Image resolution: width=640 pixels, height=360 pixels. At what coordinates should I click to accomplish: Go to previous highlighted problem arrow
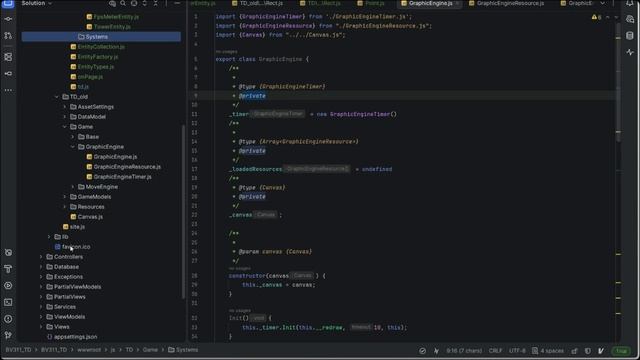point(608,17)
